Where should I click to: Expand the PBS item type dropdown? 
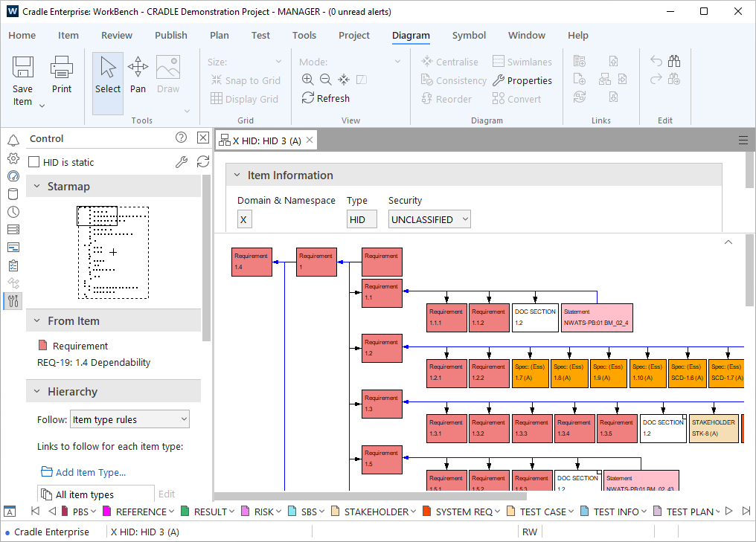pos(93,512)
